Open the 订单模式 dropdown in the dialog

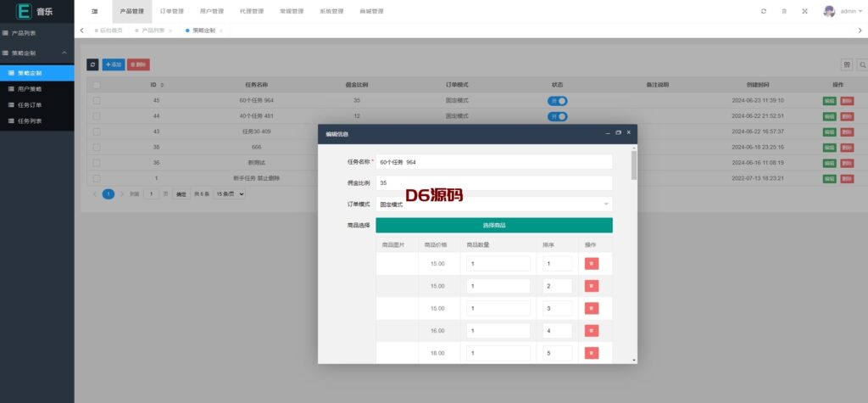494,204
